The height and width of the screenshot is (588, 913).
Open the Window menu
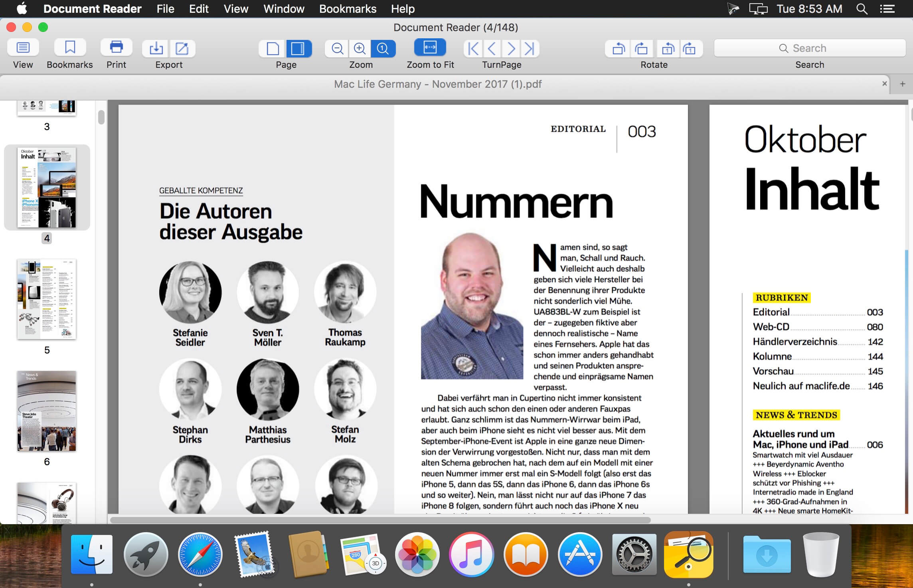[284, 9]
